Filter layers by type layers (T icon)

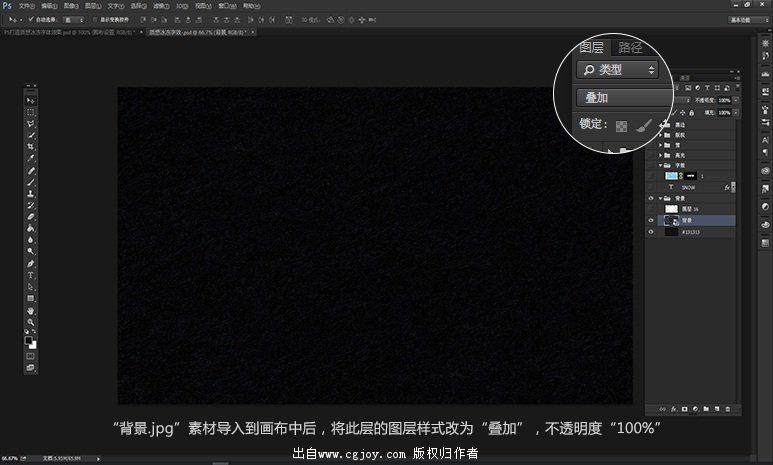tap(707, 88)
